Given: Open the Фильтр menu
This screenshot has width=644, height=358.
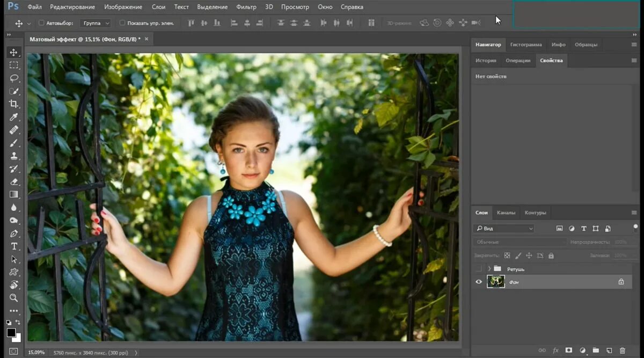Looking at the screenshot, I should tap(246, 7).
